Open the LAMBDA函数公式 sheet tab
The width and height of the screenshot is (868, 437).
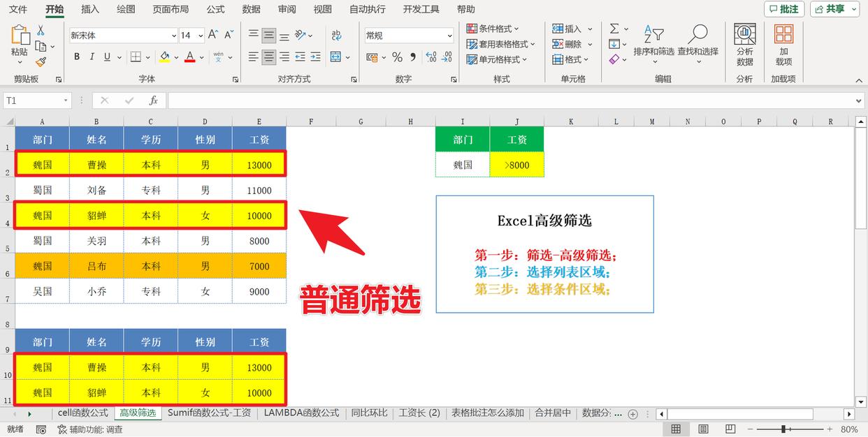click(x=301, y=413)
